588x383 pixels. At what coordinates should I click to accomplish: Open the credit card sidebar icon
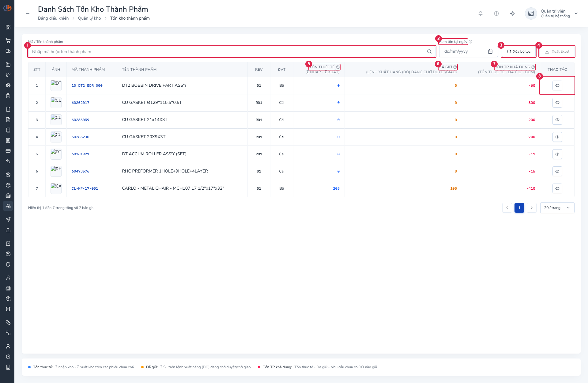pyautogui.click(x=8, y=151)
